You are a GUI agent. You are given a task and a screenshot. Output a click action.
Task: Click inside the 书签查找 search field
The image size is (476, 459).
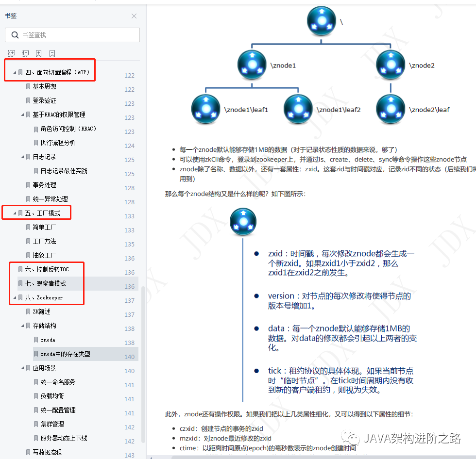click(x=72, y=34)
